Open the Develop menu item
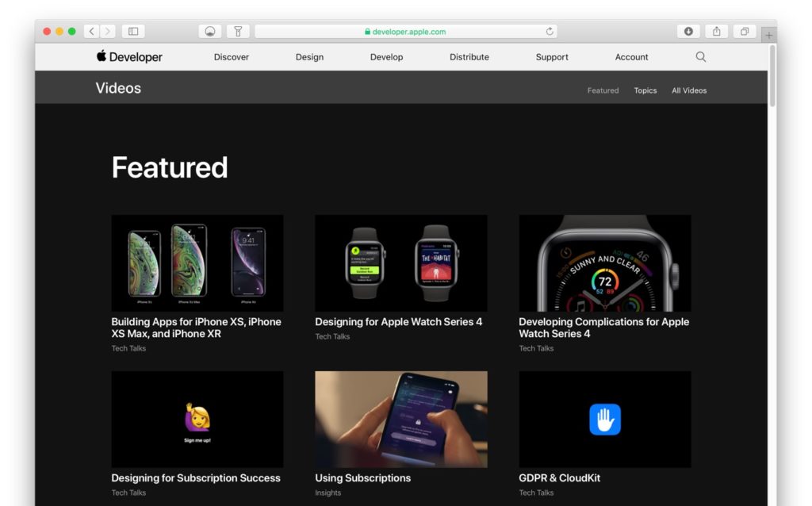This screenshot has width=812, height=506. coord(386,56)
